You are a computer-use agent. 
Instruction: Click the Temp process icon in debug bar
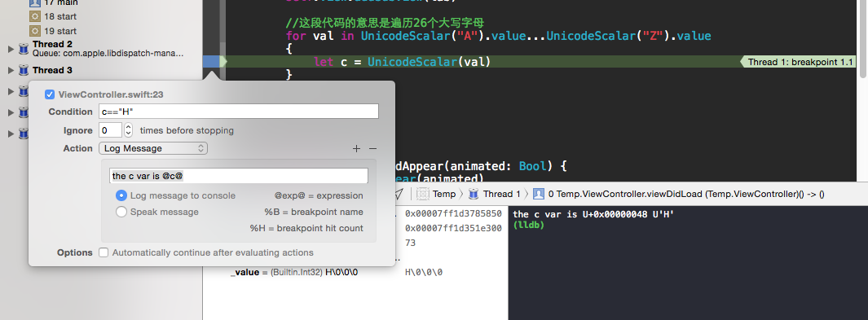click(x=424, y=194)
